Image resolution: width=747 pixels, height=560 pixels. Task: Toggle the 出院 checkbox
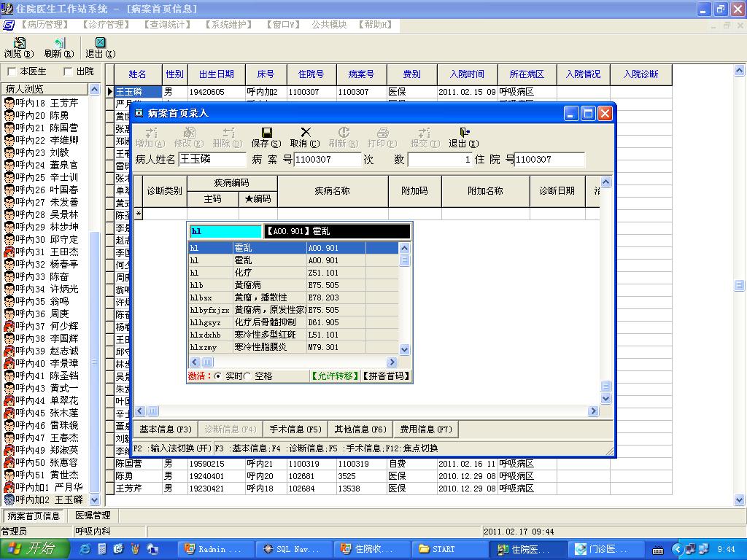[x=68, y=71]
